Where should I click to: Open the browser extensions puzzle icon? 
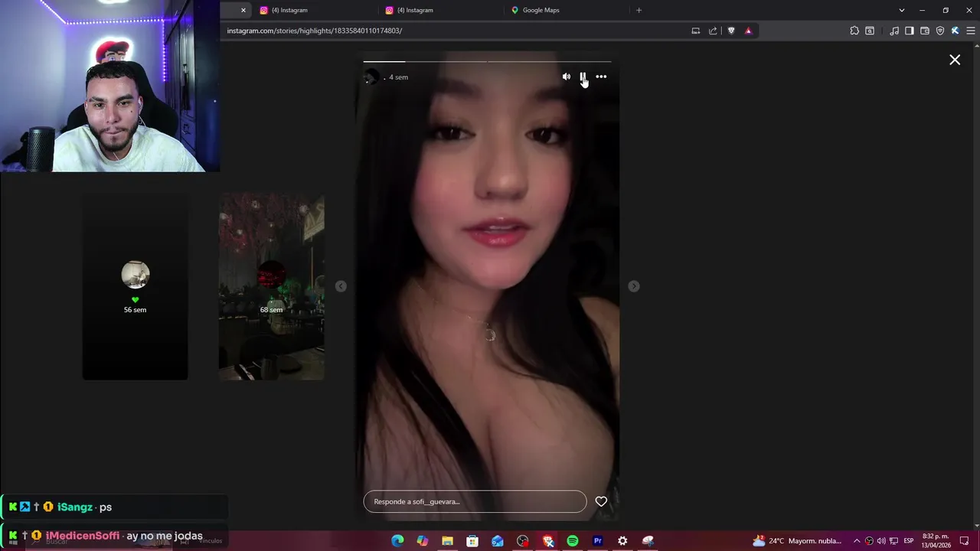(854, 31)
